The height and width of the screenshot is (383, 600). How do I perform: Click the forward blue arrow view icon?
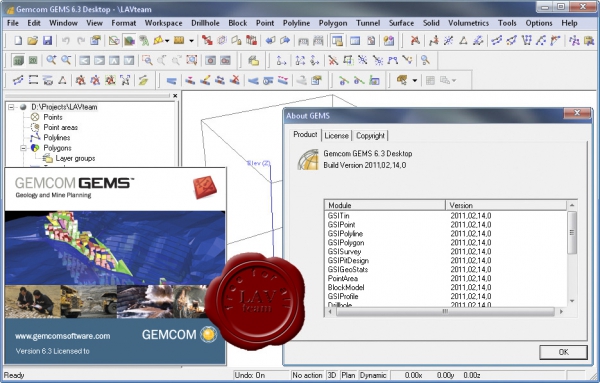point(285,40)
